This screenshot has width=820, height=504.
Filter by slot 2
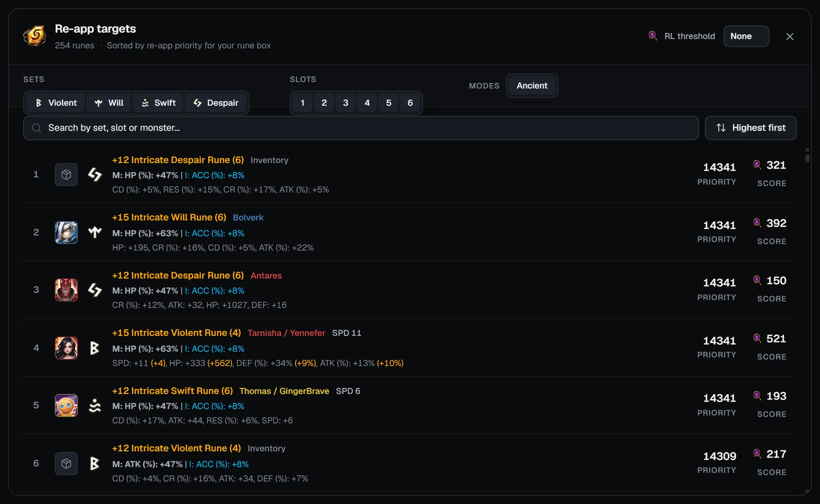pos(324,103)
